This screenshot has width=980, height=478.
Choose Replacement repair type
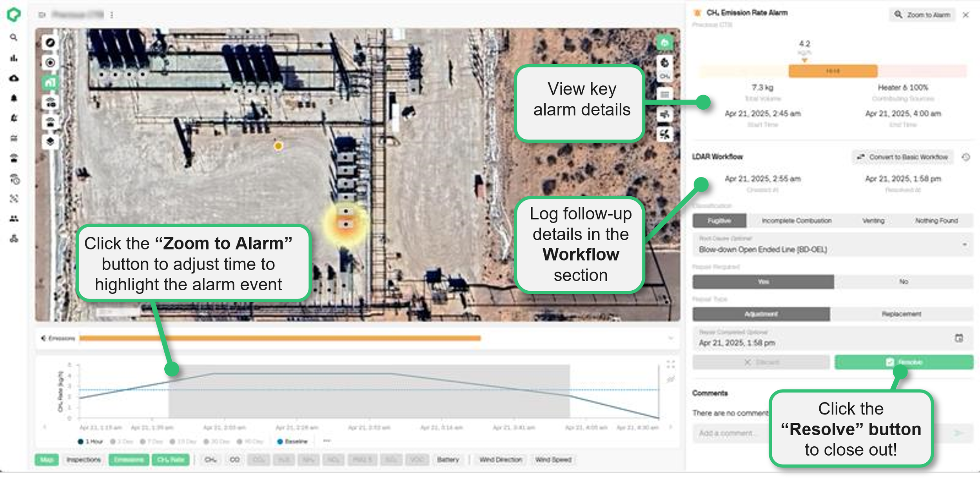click(901, 314)
